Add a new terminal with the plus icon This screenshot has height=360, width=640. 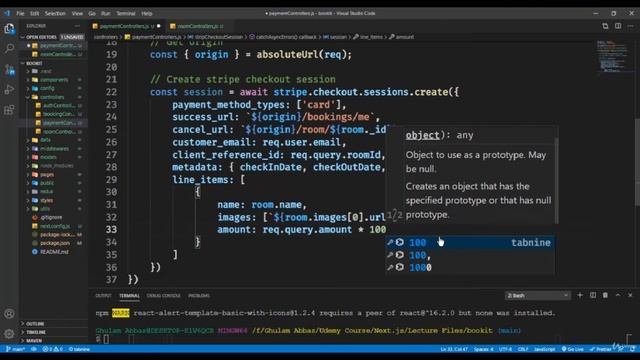580,295
